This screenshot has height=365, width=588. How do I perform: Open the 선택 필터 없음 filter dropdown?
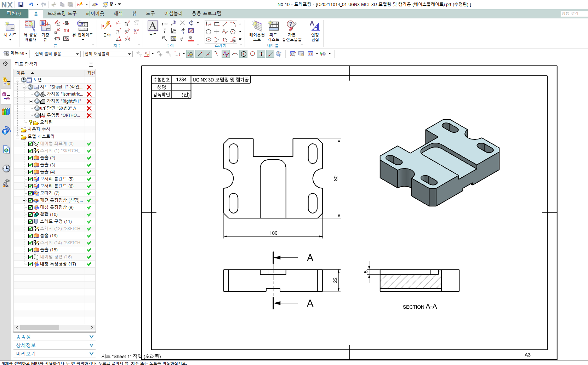[57, 54]
